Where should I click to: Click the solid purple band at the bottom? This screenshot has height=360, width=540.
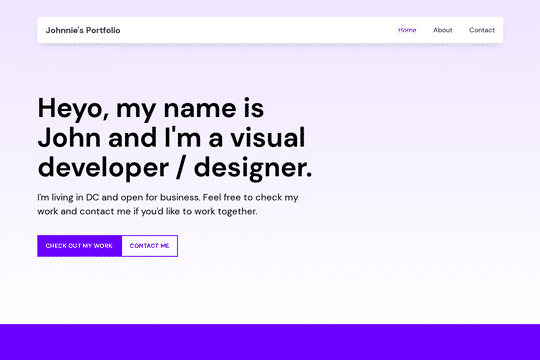270,342
